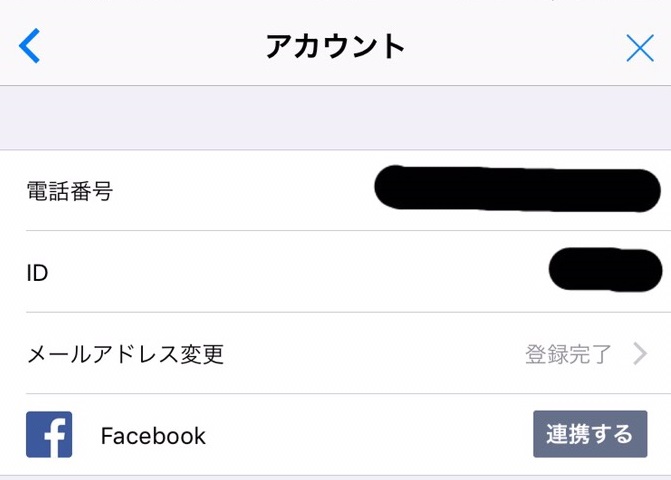The height and width of the screenshot is (480, 671).
Task: Go back using the blue back arrow
Action: [30, 46]
